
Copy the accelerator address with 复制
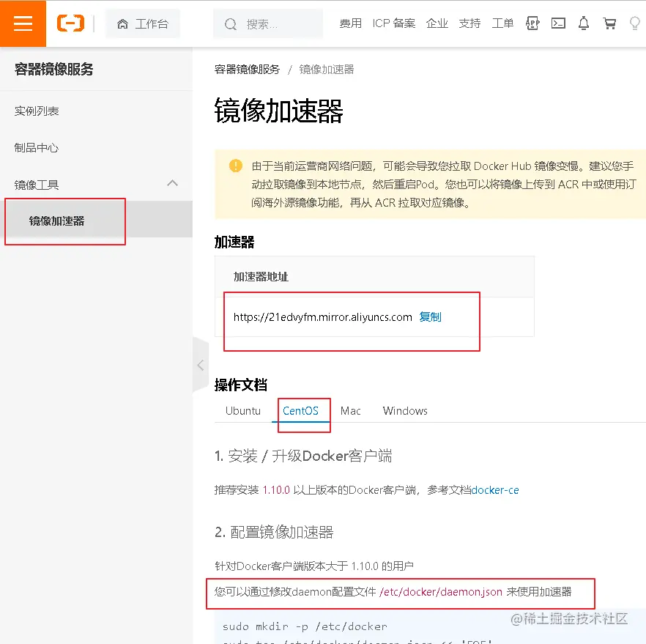(430, 317)
